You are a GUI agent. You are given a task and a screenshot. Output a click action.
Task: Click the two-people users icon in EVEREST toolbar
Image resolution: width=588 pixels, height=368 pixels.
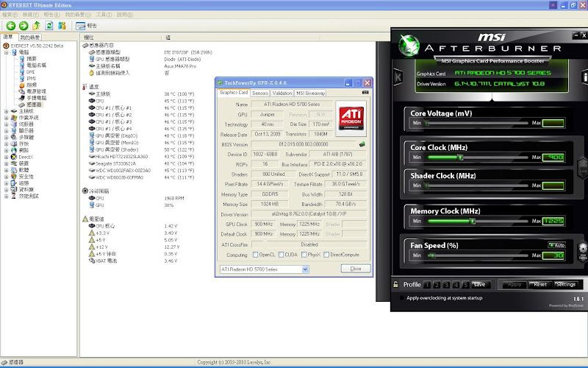pyautogui.click(x=62, y=26)
